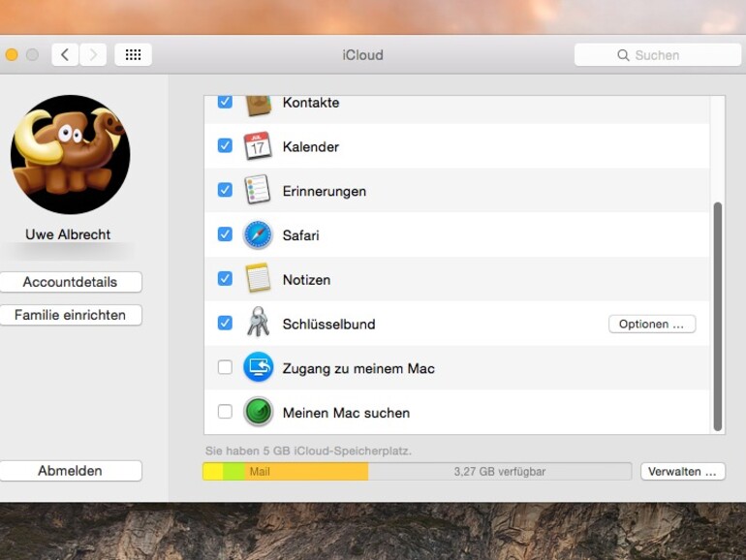Image resolution: width=746 pixels, height=560 pixels.
Task: Click the Safari compass icon
Action: coord(258,235)
